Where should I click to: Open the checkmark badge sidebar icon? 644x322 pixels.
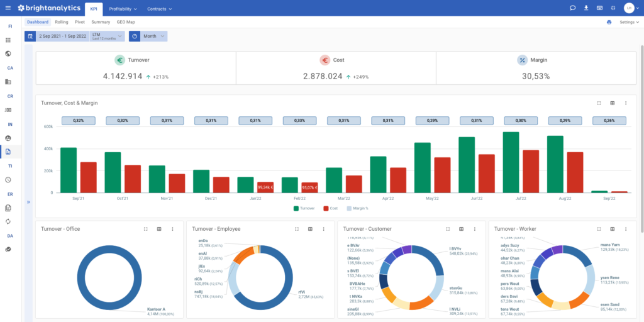click(x=8, y=249)
